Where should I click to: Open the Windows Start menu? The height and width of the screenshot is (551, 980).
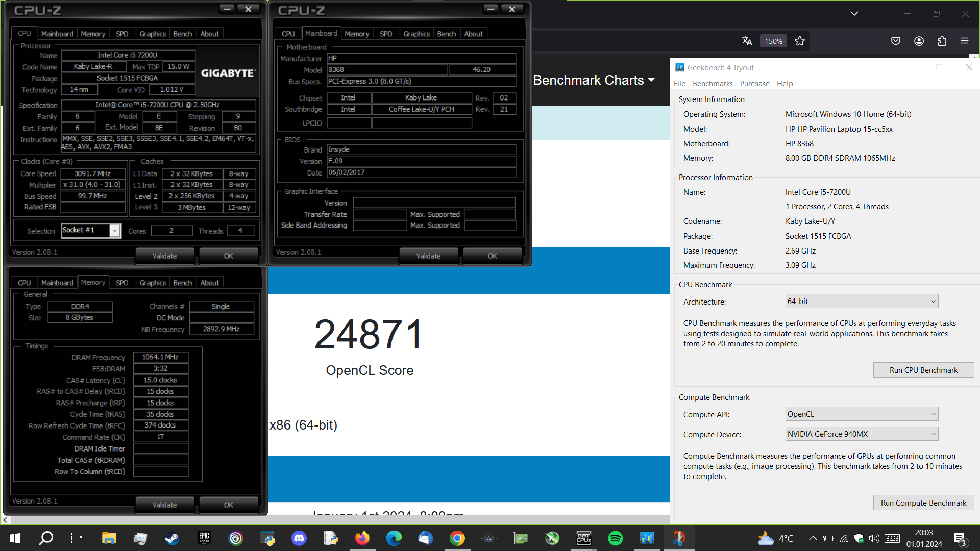[15, 538]
